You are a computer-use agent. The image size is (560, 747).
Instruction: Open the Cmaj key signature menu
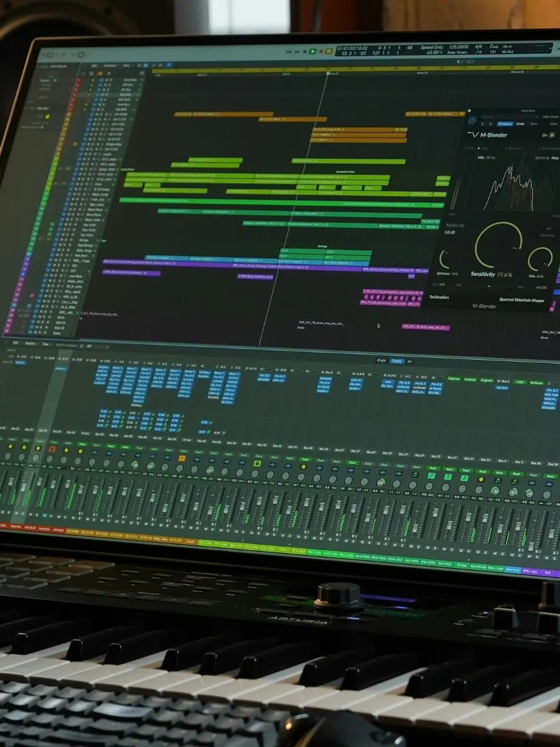pyautogui.click(x=494, y=47)
